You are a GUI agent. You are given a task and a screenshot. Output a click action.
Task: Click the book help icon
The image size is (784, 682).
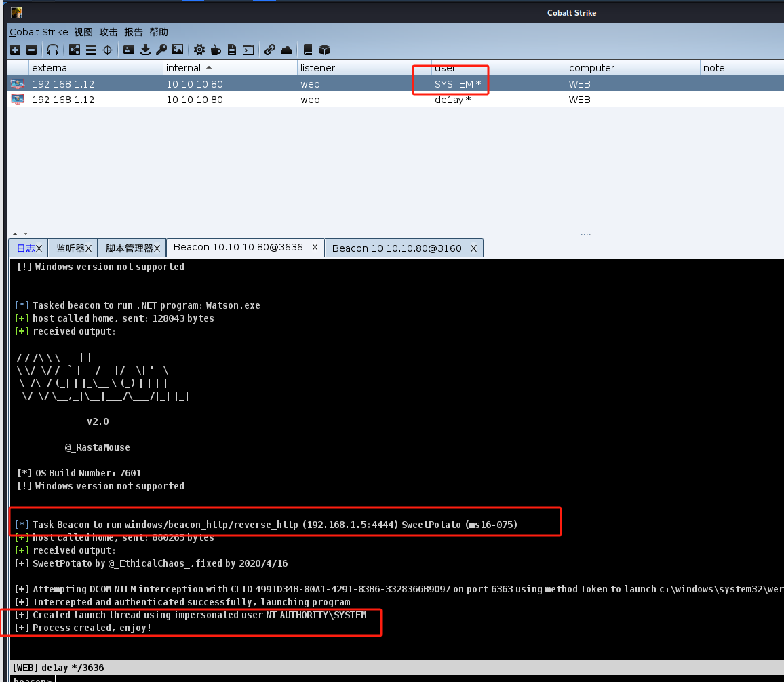pyautogui.click(x=308, y=50)
